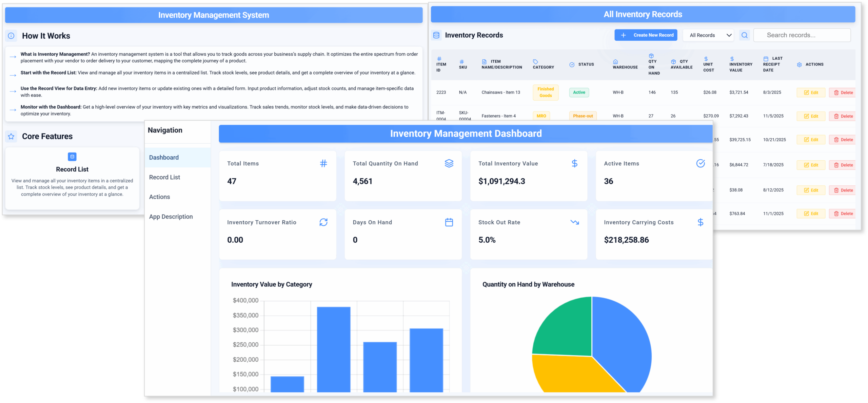Click the star icon beside Core Features
The image size is (868, 403).
pyautogui.click(x=11, y=136)
